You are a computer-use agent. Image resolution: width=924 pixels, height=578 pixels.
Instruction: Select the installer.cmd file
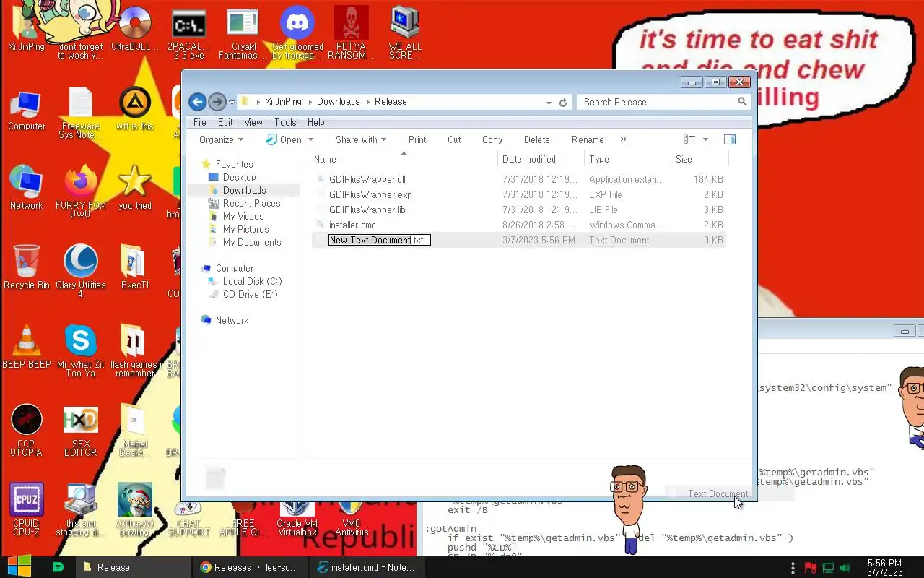352,225
